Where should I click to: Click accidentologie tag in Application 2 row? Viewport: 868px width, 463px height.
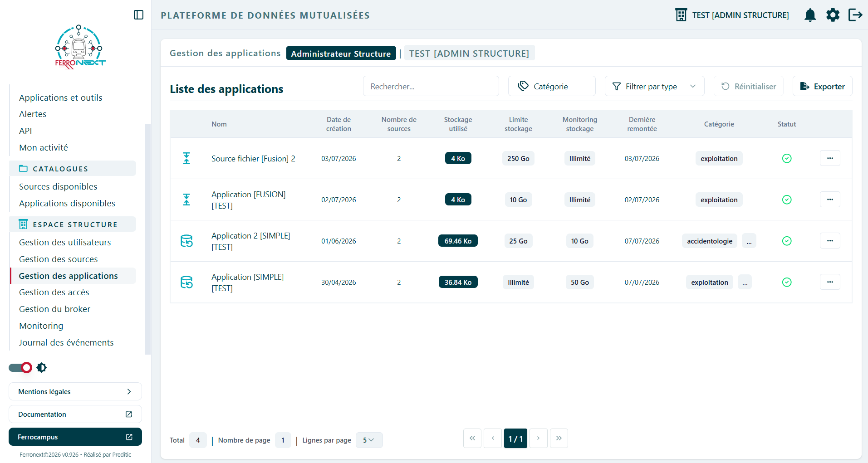pyautogui.click(x=710, y=241)
